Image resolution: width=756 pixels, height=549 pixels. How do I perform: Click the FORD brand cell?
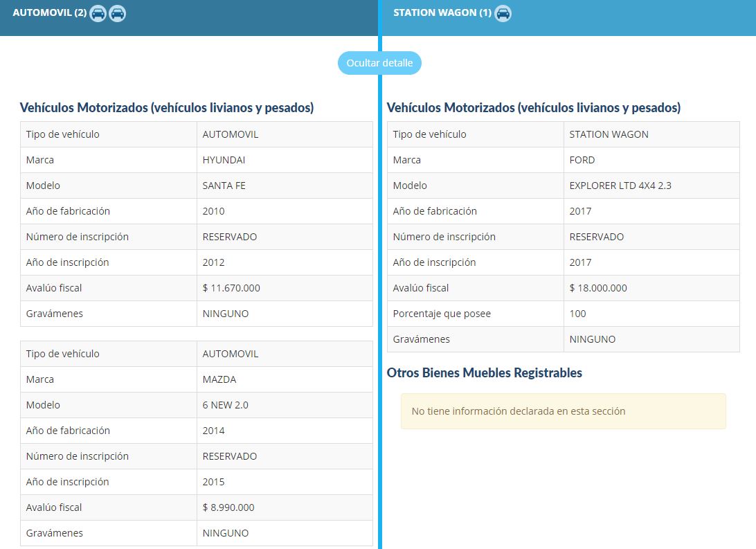pos(651,160)
